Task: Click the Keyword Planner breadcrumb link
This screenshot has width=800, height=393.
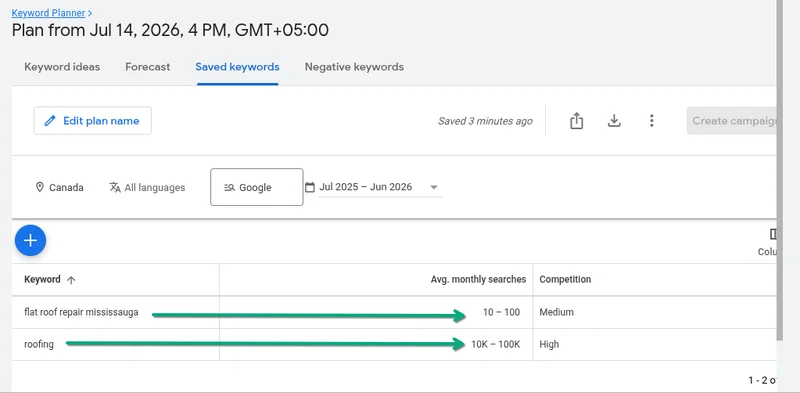Action: (x=48, y=13)
